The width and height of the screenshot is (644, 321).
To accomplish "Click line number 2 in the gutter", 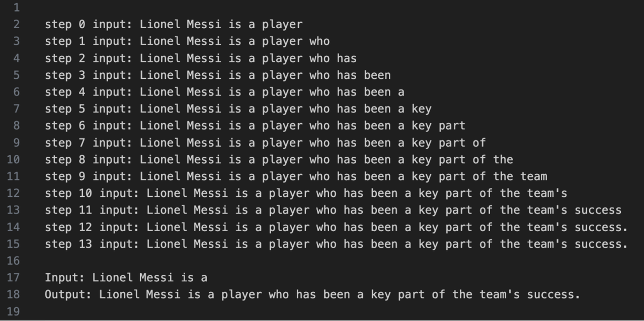I will (x=16, y=24).
